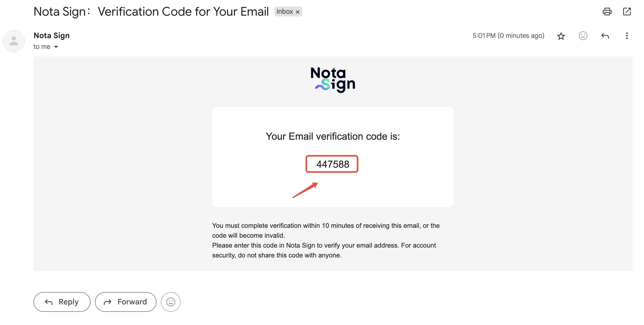Open the emoji reaction button beside Forward

pyautogui.click(x=170, y=302)
